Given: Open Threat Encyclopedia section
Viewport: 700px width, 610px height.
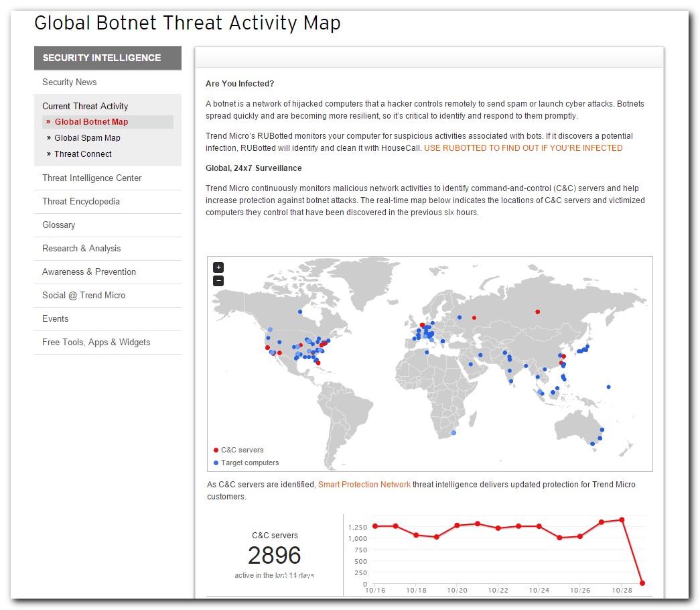Looking at the screenshot, I should point(81,201).
